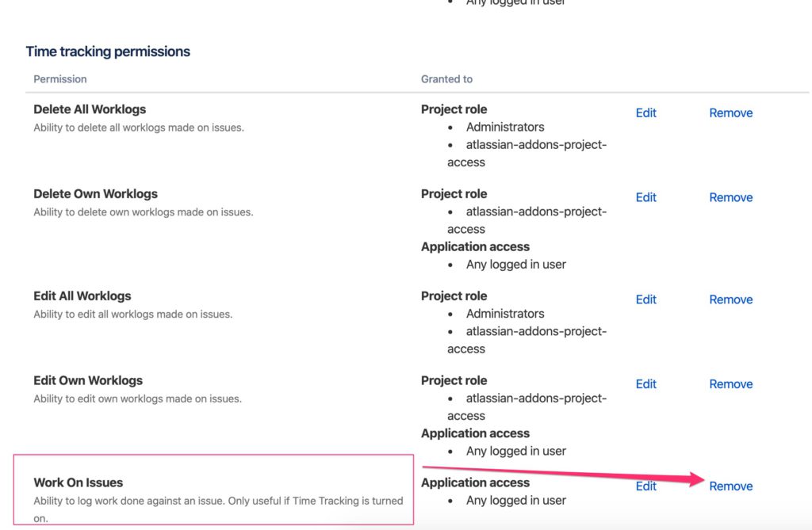
Task: Click the Permission column header
Action: pyautogui.click(x=59, y=78)
